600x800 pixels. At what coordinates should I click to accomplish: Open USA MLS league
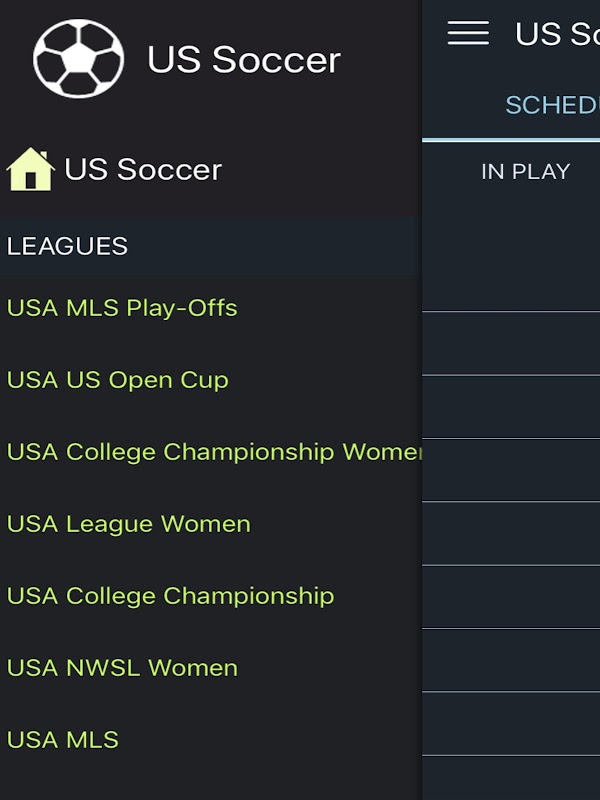click(63, 740)
